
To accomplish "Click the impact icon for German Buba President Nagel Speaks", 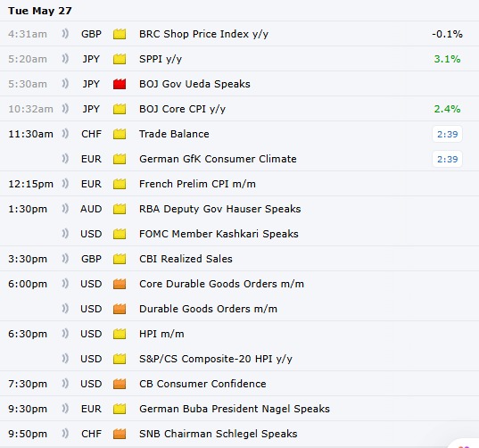I will pyautogui.click(x=120, y=409).
